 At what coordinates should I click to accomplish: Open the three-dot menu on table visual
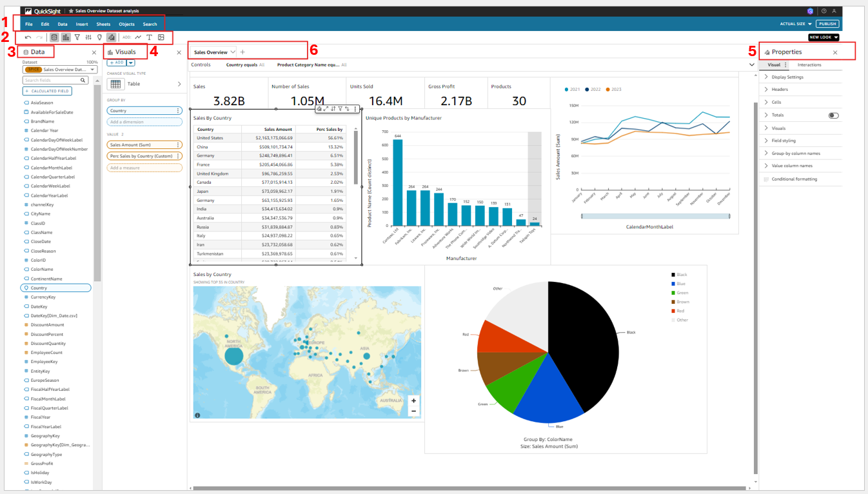tap(355, 109)
